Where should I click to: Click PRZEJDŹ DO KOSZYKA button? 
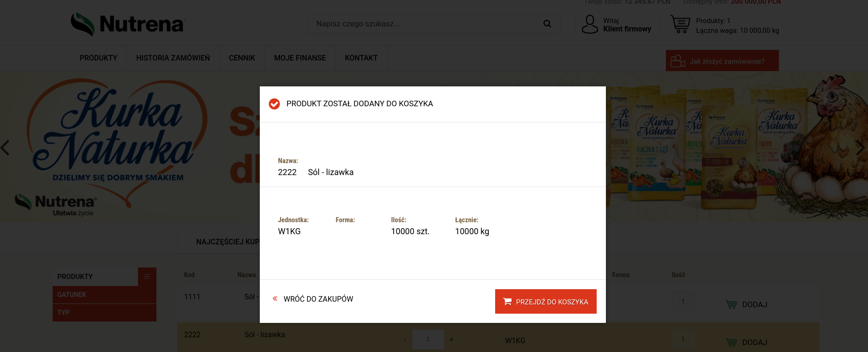[x=546, y=302]
